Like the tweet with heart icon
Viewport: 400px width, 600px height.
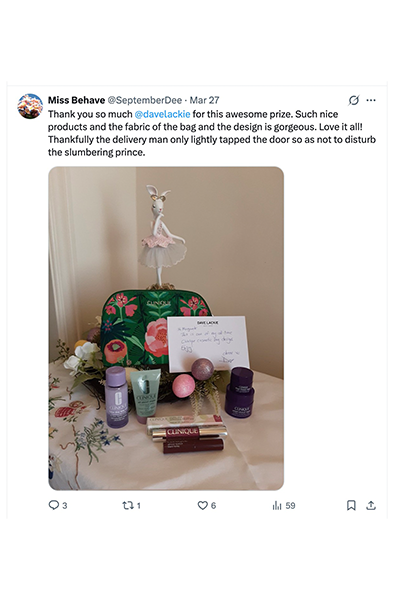(x=202, y=505)
